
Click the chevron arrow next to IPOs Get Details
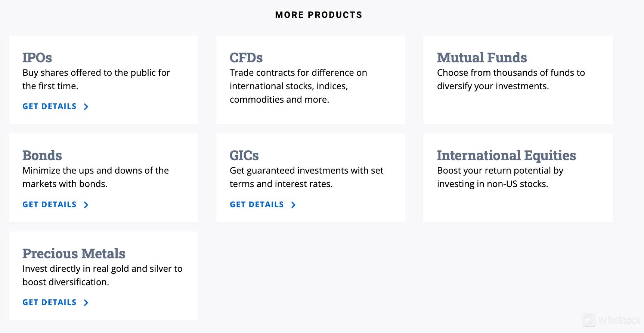coord(86,107)
